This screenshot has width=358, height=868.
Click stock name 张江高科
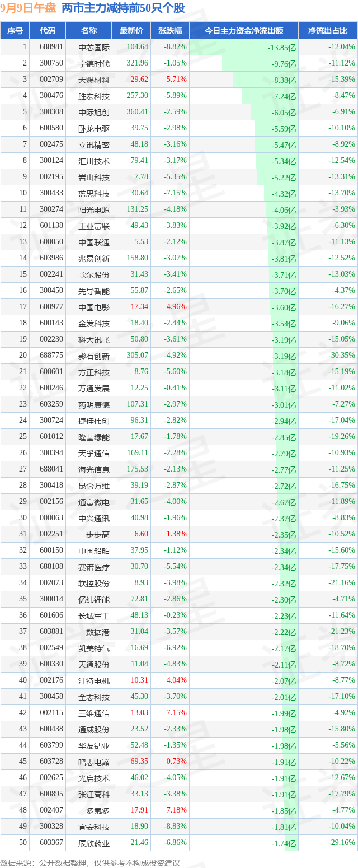click(x=94, y=794)
